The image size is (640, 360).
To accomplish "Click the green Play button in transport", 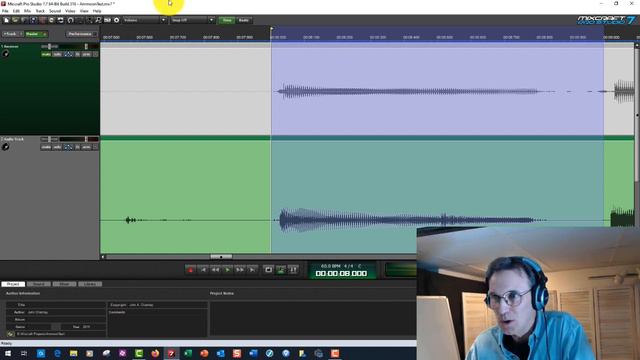I will tap(227, 269).
